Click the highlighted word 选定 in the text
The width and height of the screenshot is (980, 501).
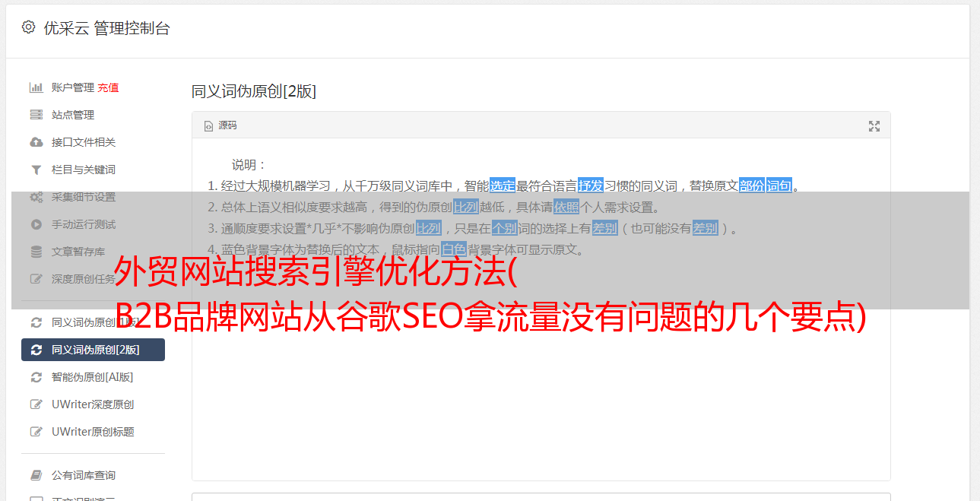coord(503,185)
